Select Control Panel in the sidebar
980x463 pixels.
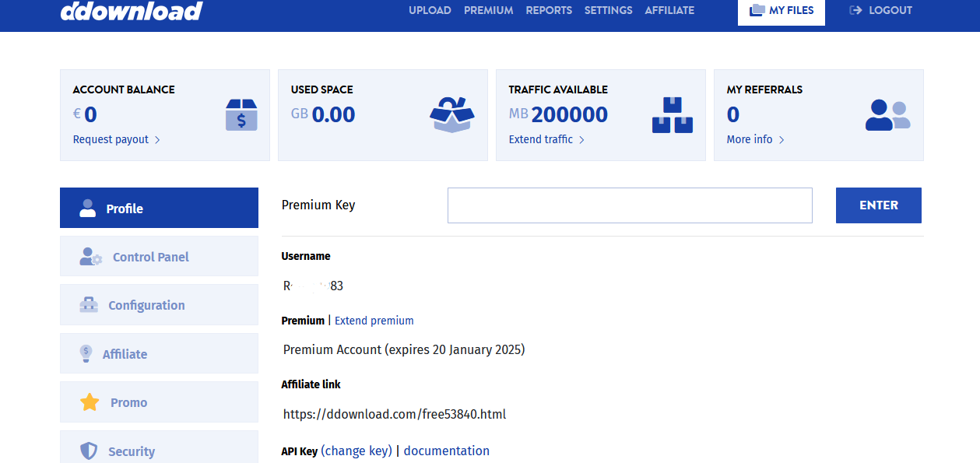pyautogui.click(x=150, y=257)
